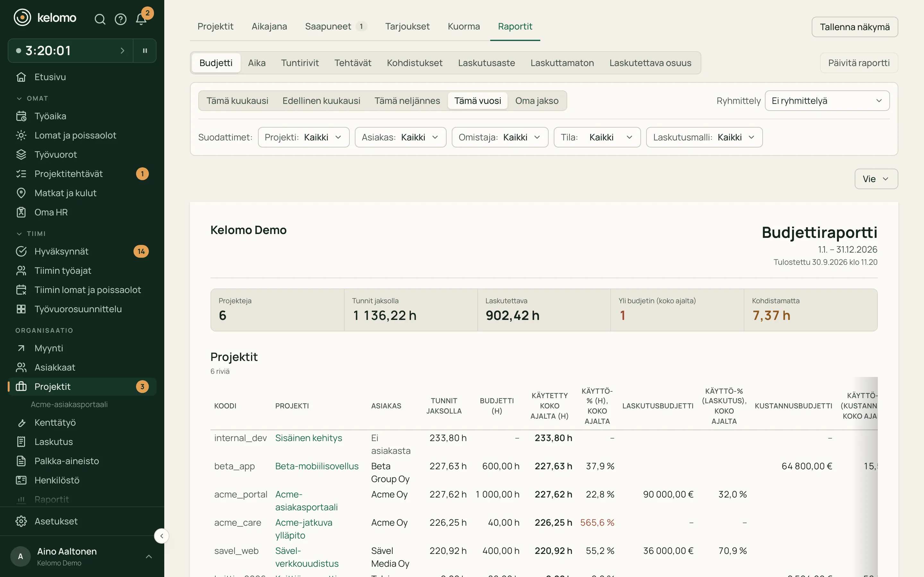This screenshot has height=577, width=924.
Task: Open Matkat ja kulut pin icon
Action: [21, 193]
